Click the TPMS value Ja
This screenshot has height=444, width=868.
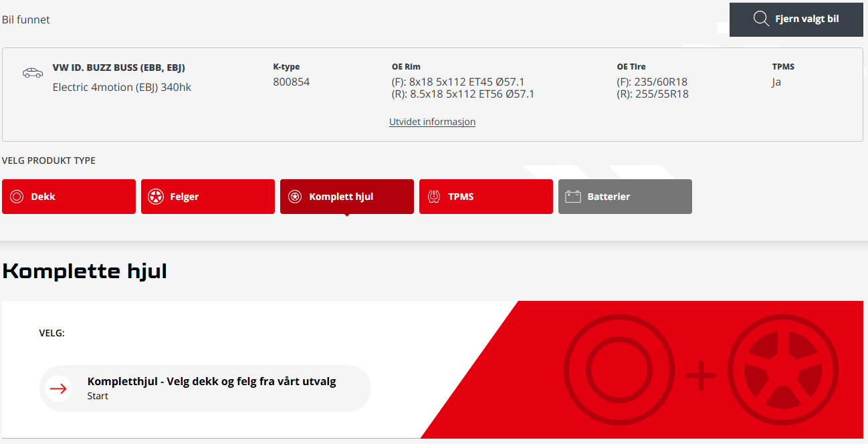tap(776, 82)
